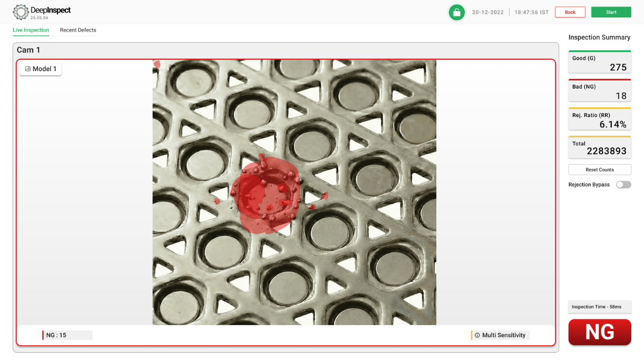Click the info icon beside Multi Sensitivity
644x362 pixels.
coord(477,335)
